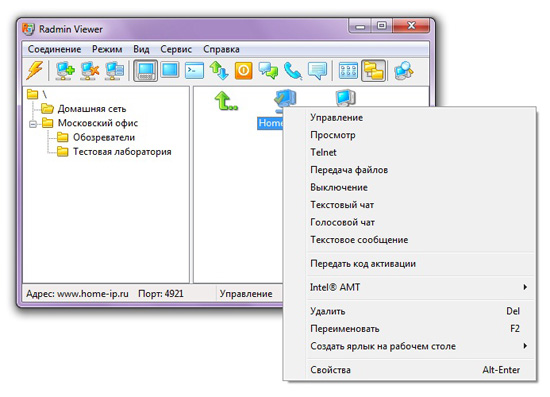Image resolution: width=550 pixels, height=397 pixels.
Task: Collapse the Московский офис tree node
Action: (x=33, y=124)
